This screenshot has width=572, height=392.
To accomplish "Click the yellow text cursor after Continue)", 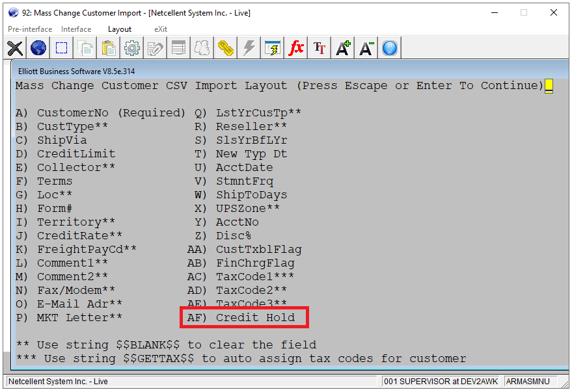I will point(549,86).
